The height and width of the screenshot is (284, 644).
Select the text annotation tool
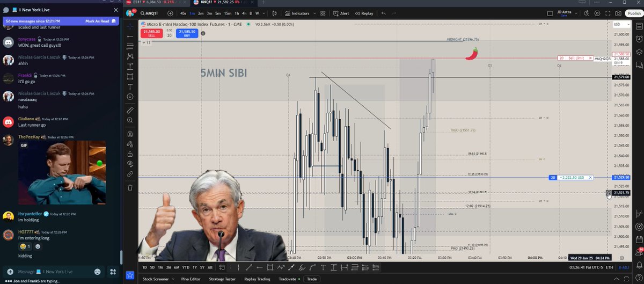130,86
